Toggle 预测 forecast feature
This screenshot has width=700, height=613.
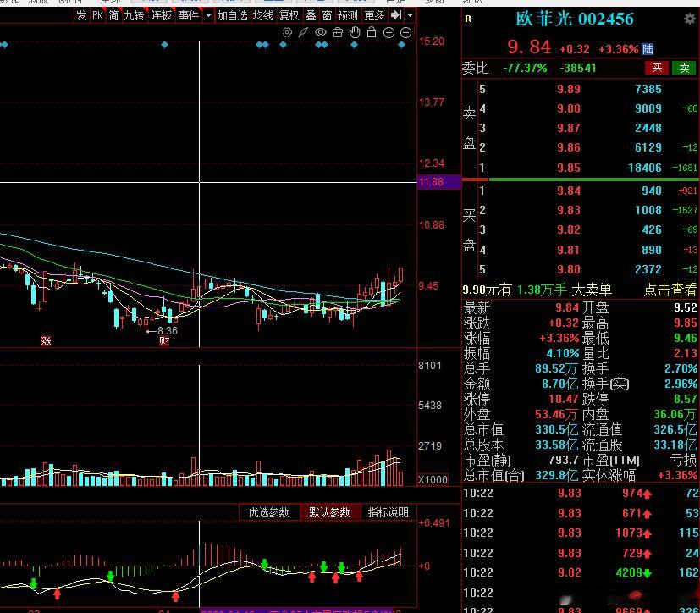click(348, 15)
